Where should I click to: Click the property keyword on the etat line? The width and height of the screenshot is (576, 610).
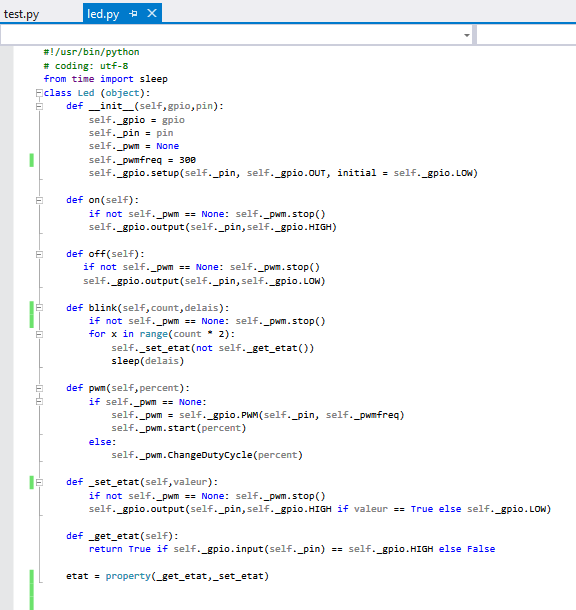click(128, 576)
